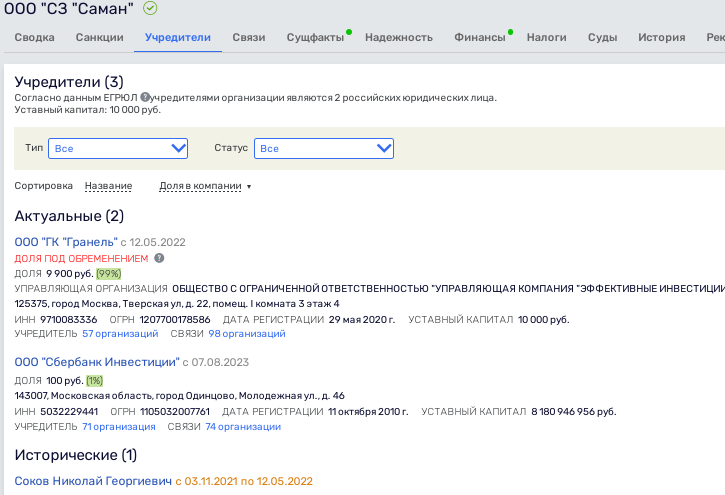Click the date 29 мая 2020 г.
The image size is (725, 495).
(x=362, y=320)
